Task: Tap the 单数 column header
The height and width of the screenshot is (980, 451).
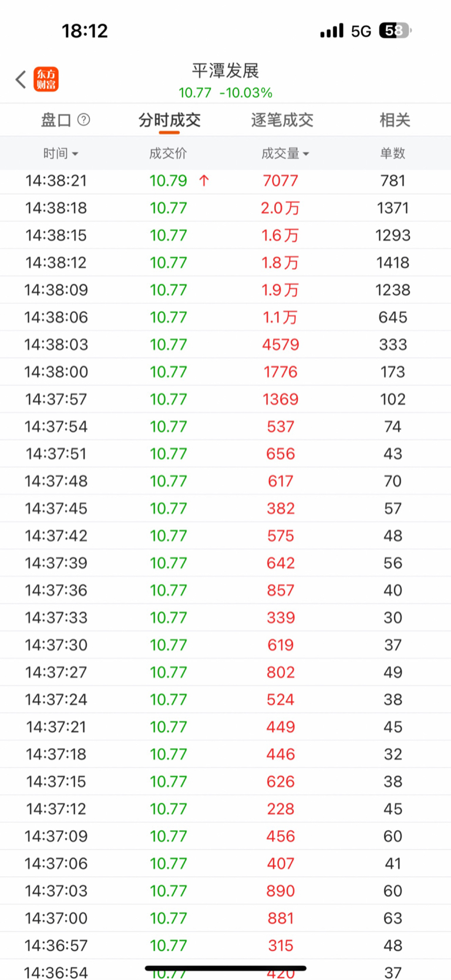Action: 393,153
